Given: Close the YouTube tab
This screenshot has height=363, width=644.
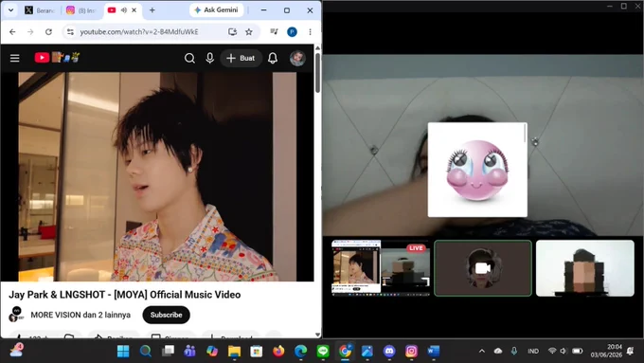Looking at the screenshot, I should click(134, 10).
